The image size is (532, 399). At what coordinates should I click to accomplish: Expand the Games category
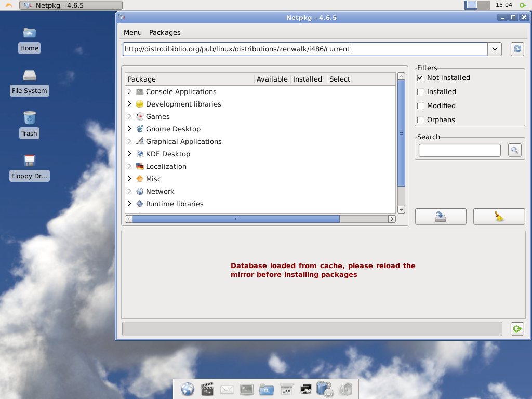(129, 116)
